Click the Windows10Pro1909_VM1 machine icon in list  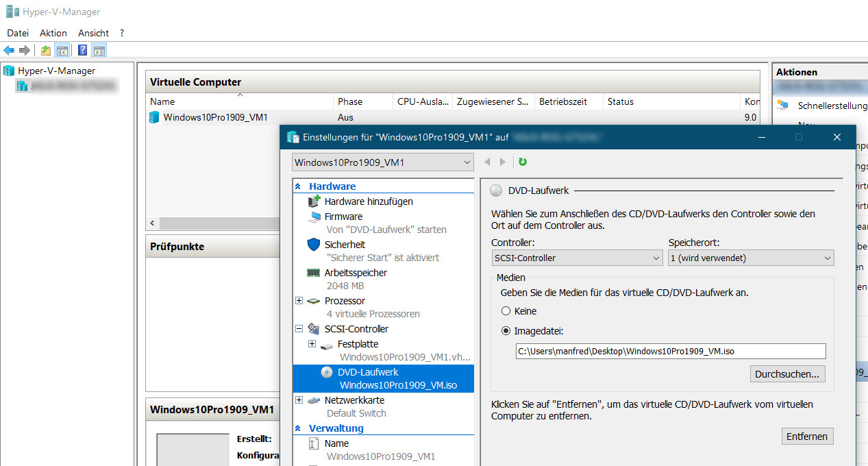(x=154, y=117)
